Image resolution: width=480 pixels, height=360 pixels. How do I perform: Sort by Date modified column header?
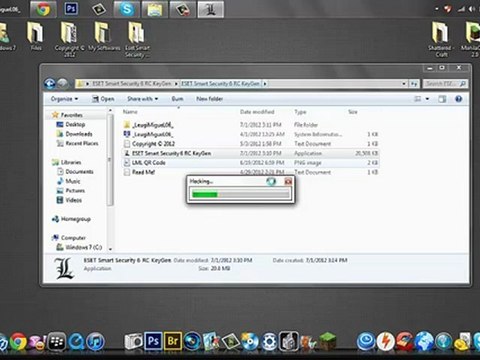tap(257, 112)
